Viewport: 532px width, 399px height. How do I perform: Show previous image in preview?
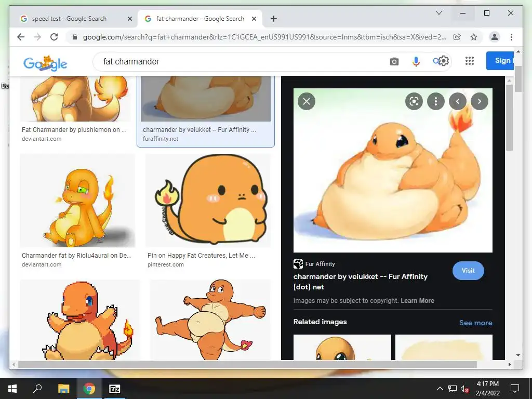click(457, 101)
